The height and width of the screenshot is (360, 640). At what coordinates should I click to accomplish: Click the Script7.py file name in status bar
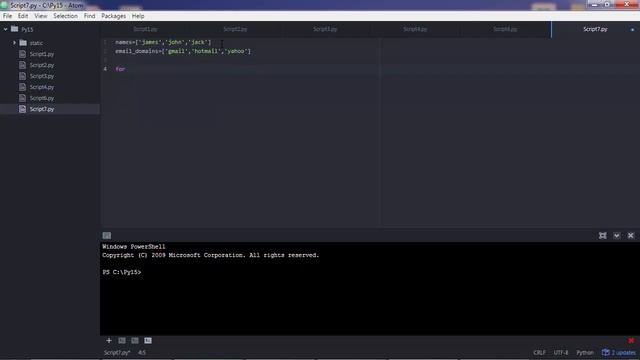(x=117, y=352)
